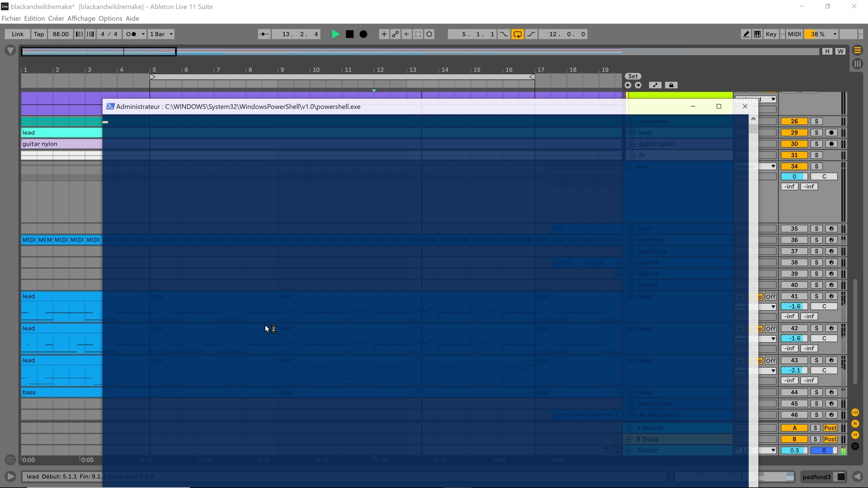
Task: Click the Stop transport button
Action: [x=349, y=34]
